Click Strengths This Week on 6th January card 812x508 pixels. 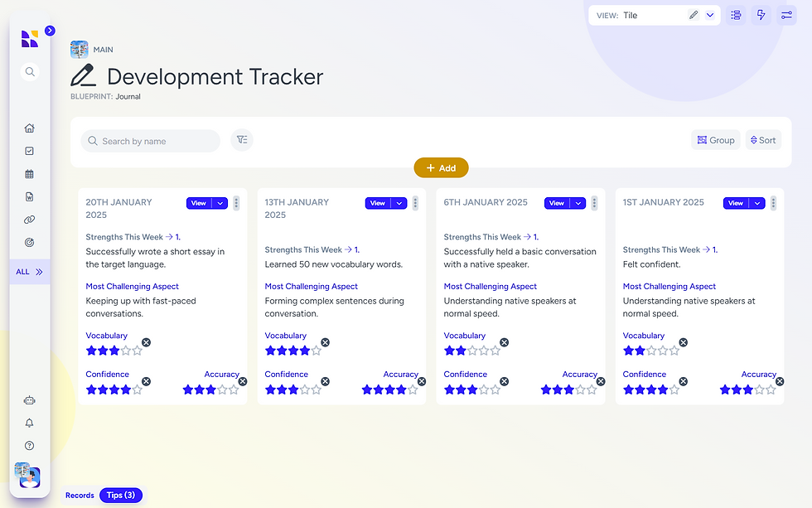tap(482, 237)
